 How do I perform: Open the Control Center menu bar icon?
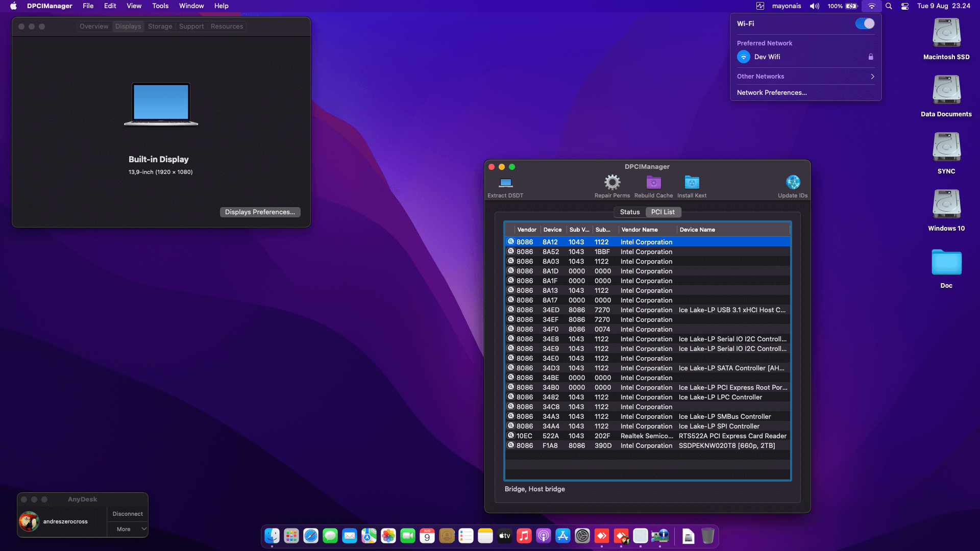click(x=905, y=6)
